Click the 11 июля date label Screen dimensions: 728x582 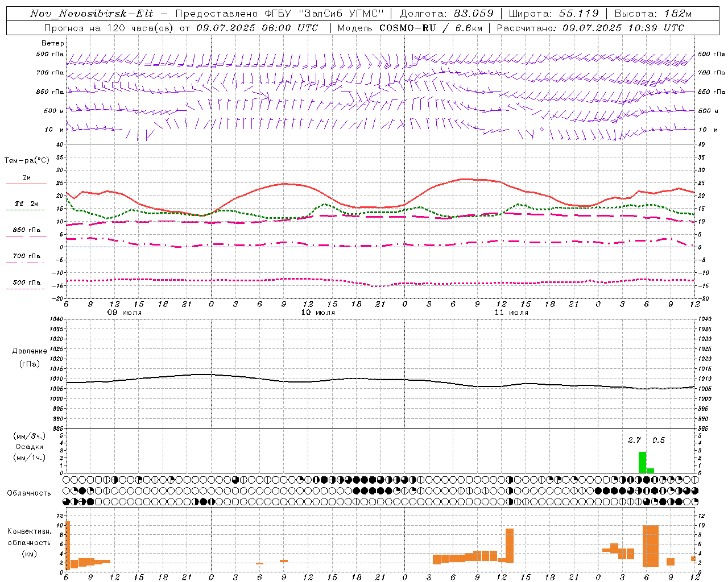coord(511,313)
